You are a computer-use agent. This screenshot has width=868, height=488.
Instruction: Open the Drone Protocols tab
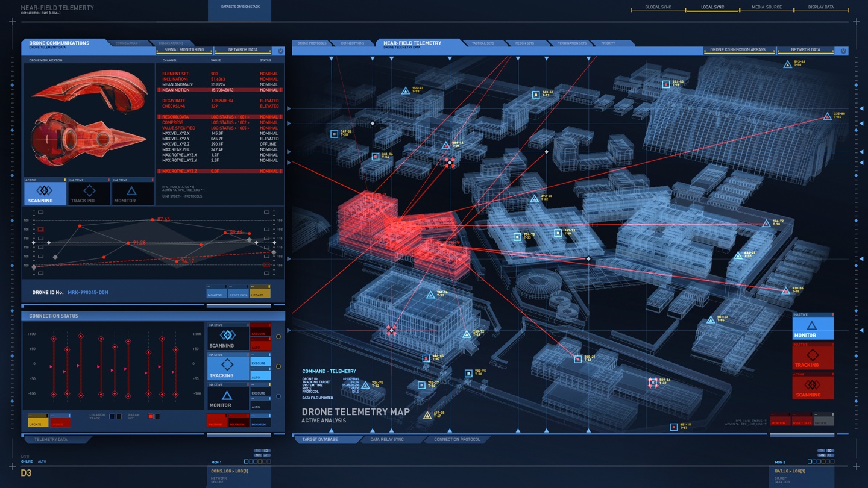click(312, 43)
